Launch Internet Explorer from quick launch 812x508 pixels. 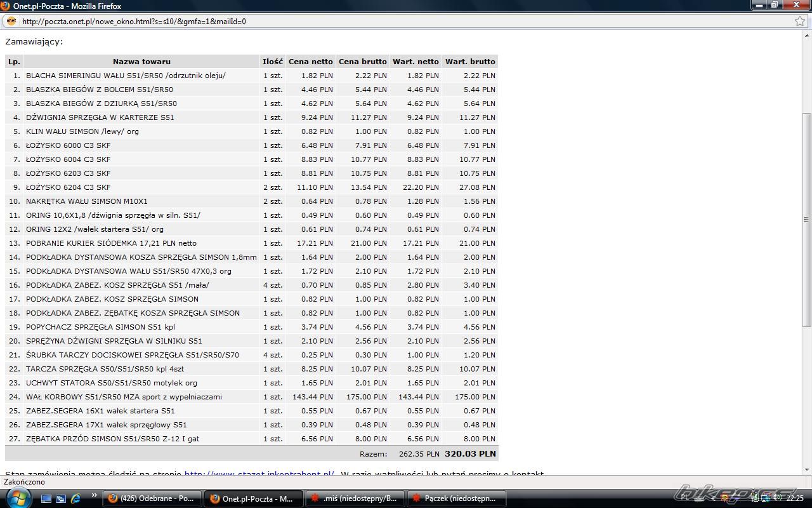(75, 498)
